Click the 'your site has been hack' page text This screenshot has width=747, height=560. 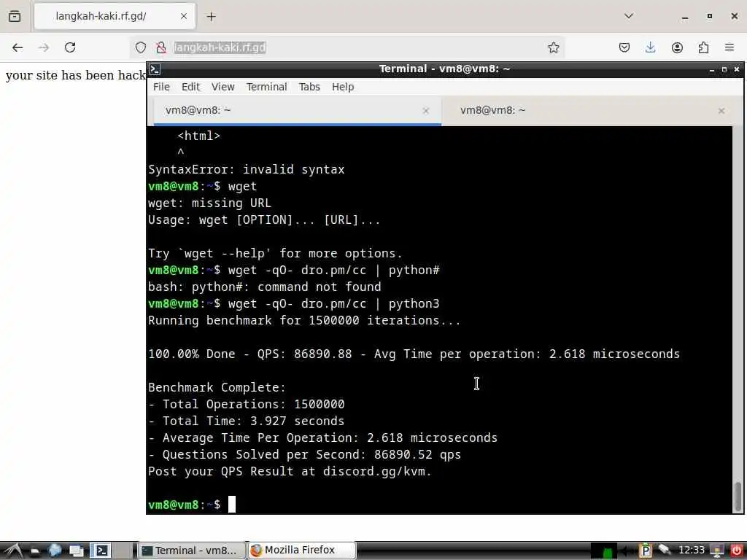pyautogui.click(x=75, y=75)
